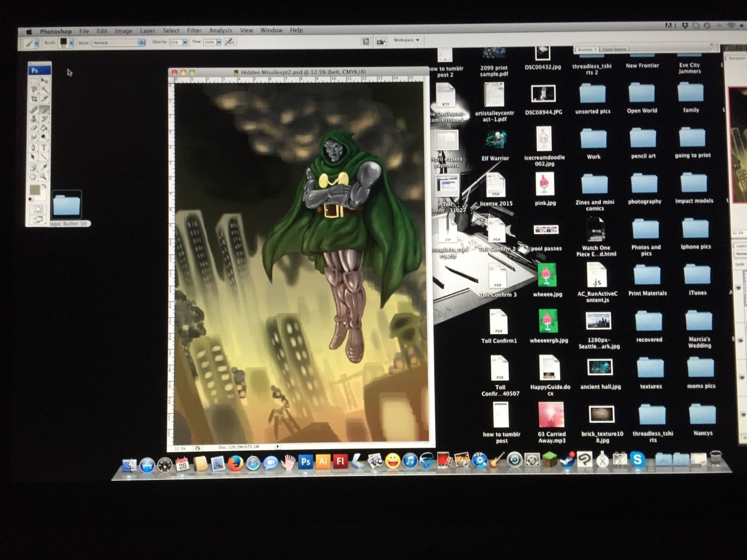
Task: Open the blending Mode dropdown
Action: (118, 43)
